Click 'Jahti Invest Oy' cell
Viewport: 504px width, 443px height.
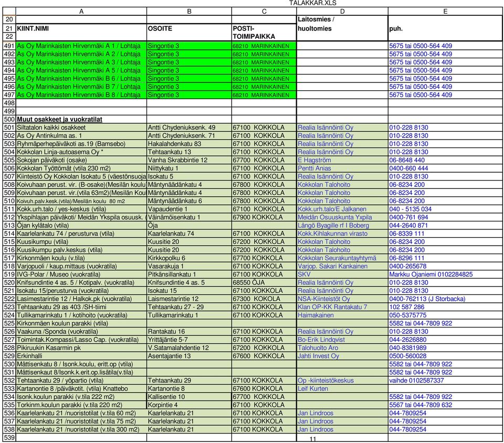point(342,356)
